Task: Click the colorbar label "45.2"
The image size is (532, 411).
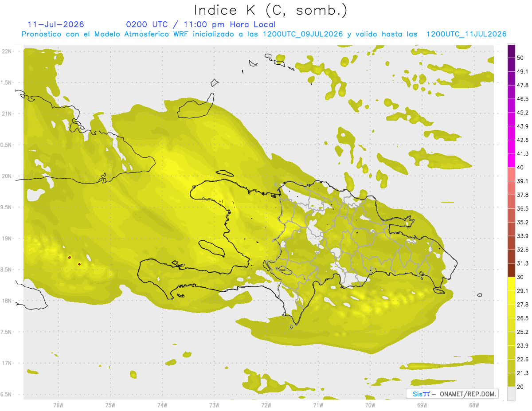Action: (522, 113)
